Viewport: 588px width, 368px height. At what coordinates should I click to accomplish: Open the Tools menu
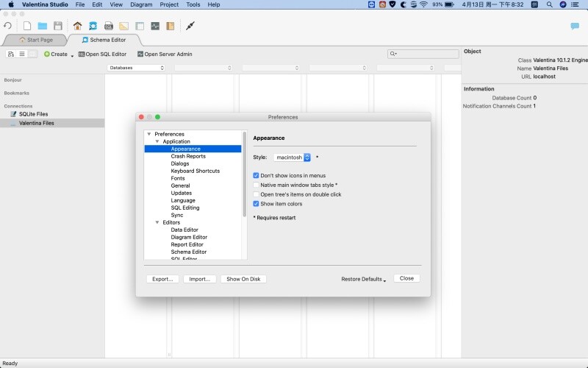coord(193,4)
